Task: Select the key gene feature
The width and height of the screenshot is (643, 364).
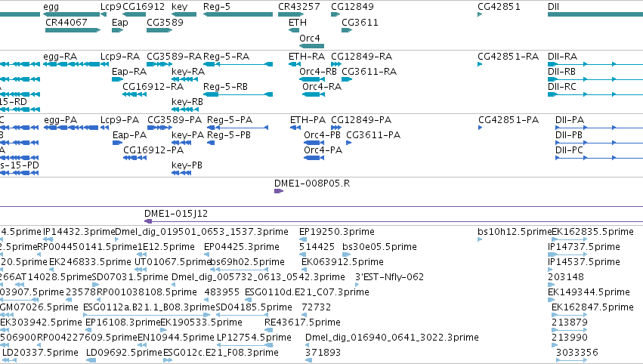Action: (x=184, y=14)
